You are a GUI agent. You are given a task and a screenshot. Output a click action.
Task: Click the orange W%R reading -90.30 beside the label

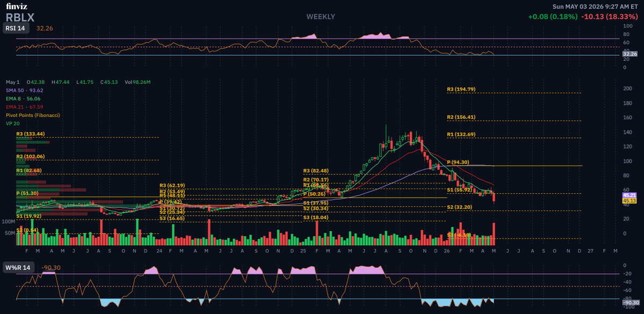coord(50,268)
